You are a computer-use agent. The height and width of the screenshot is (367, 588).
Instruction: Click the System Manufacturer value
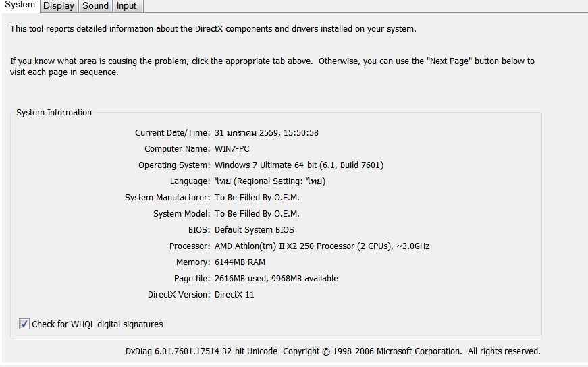tap(257, 198)
